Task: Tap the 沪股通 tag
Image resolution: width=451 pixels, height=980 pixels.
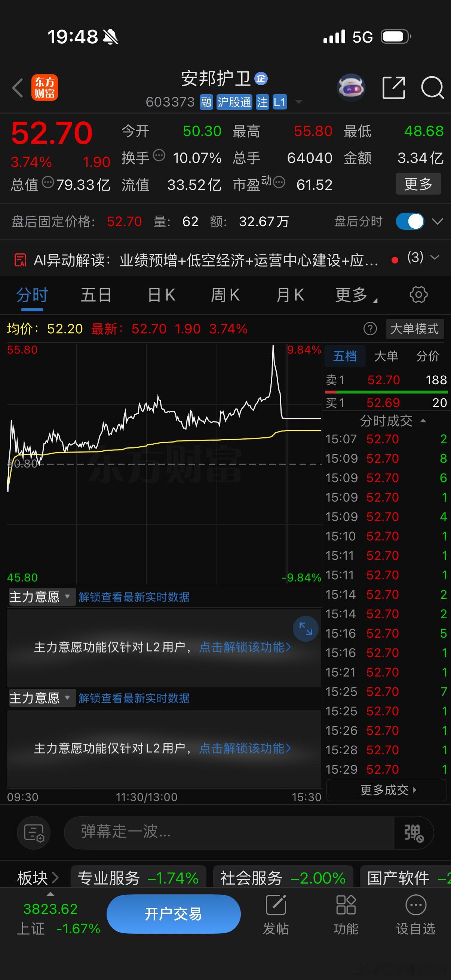Action: [x=234, y=102]
